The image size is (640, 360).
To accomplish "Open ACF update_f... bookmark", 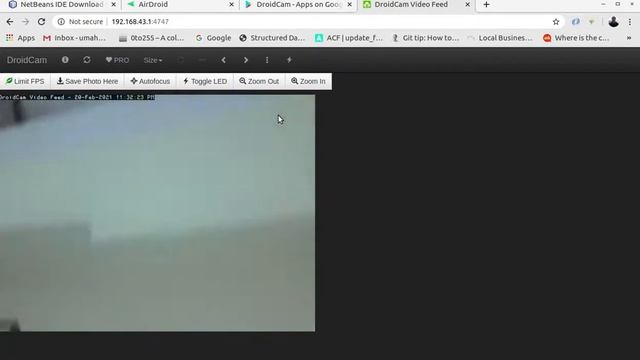I will [x=349, y=38].
